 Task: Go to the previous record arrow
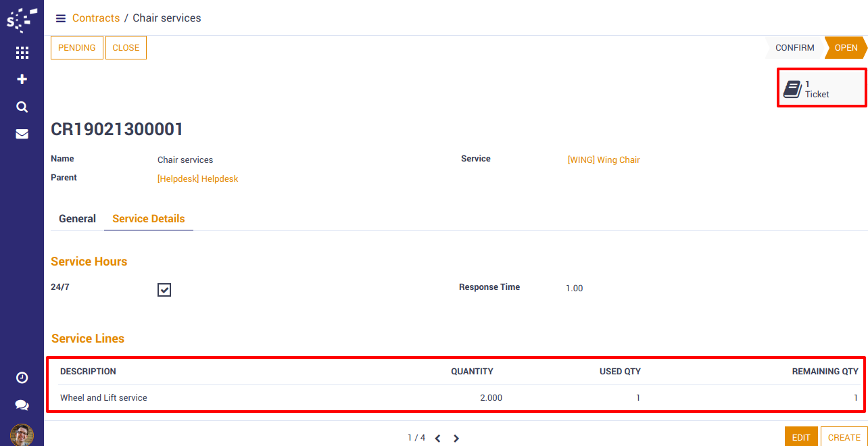(x=437, y=439)
